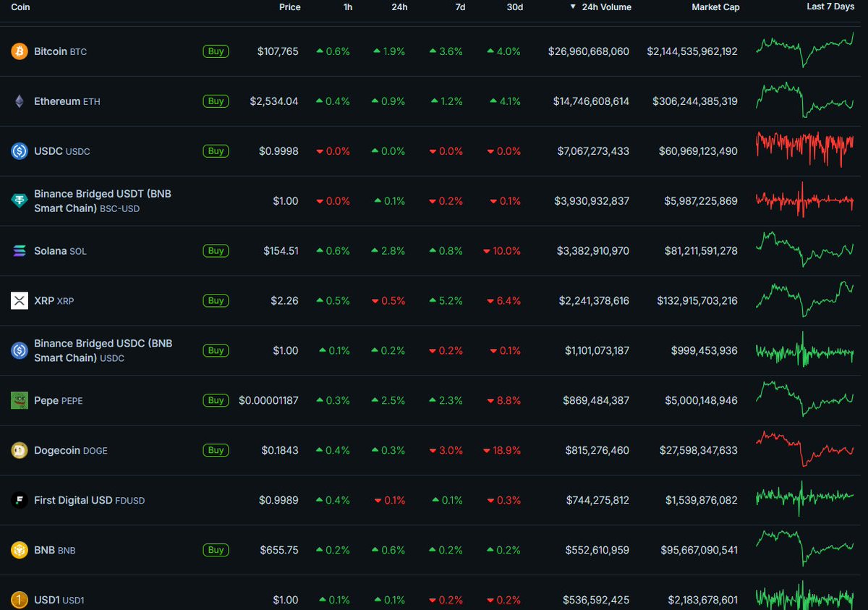Viewport: 868px width, 610px height.
Task: Sort by 24h change column header
Action: 399,7
